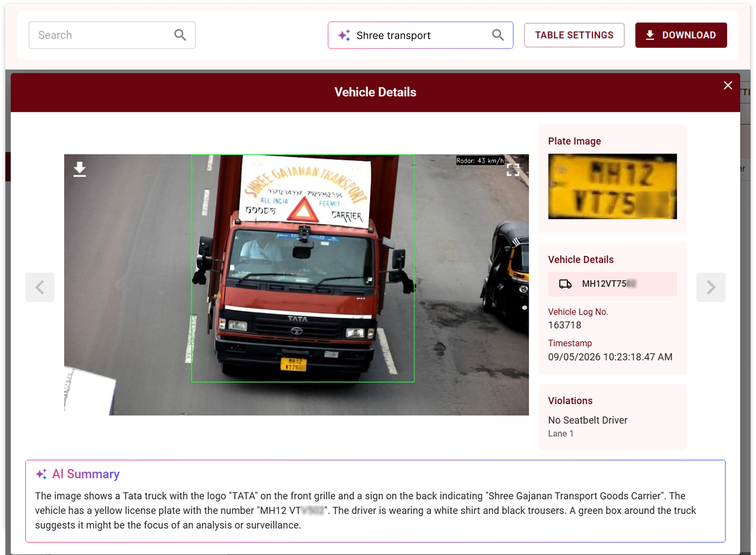This screenshot has width=756, height=555.
Task: Click the 'Lane 1' violation label
Action: (560, 433)
